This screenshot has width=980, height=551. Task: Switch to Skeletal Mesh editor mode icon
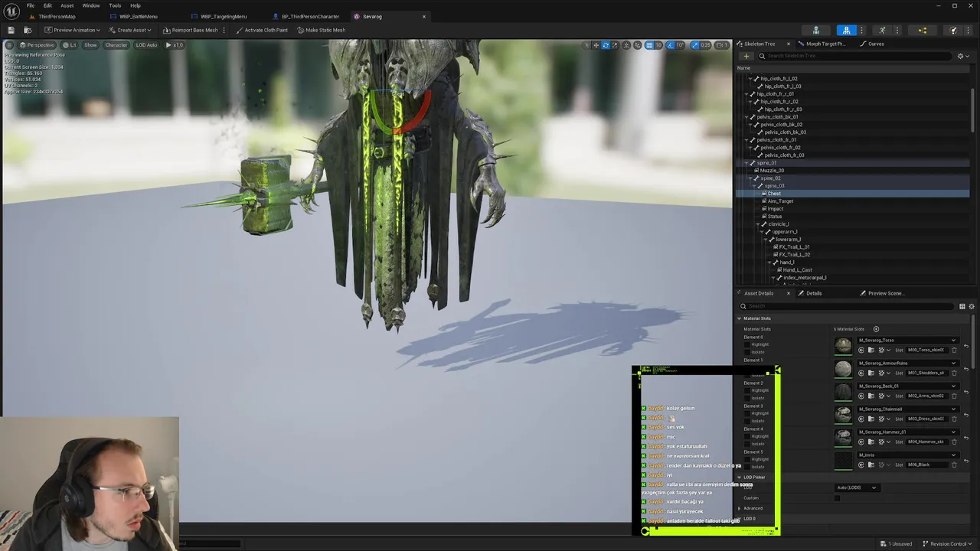pyautogui.click(x=846, y=31)
